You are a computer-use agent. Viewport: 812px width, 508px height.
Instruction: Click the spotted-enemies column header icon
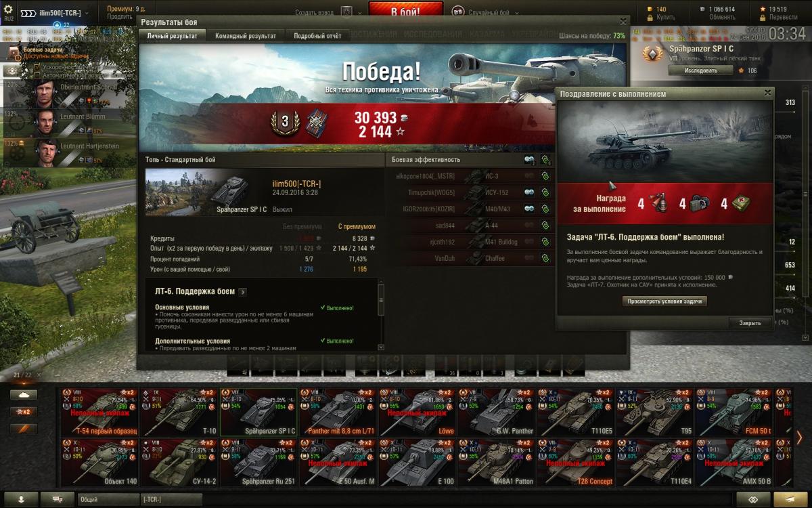[528, 160]
